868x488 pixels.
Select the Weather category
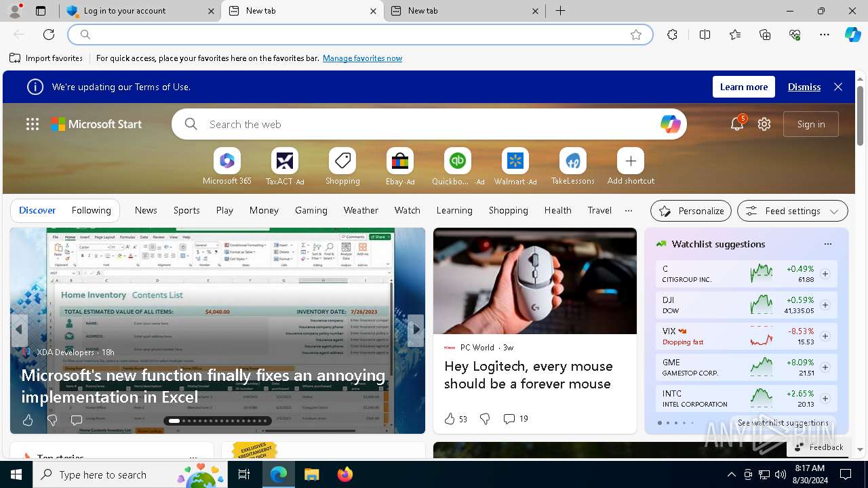tap(361, 211)
